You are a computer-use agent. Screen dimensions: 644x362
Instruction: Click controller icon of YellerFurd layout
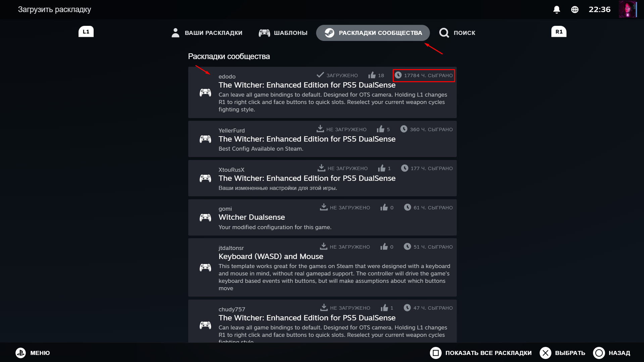tap(205, 139)
